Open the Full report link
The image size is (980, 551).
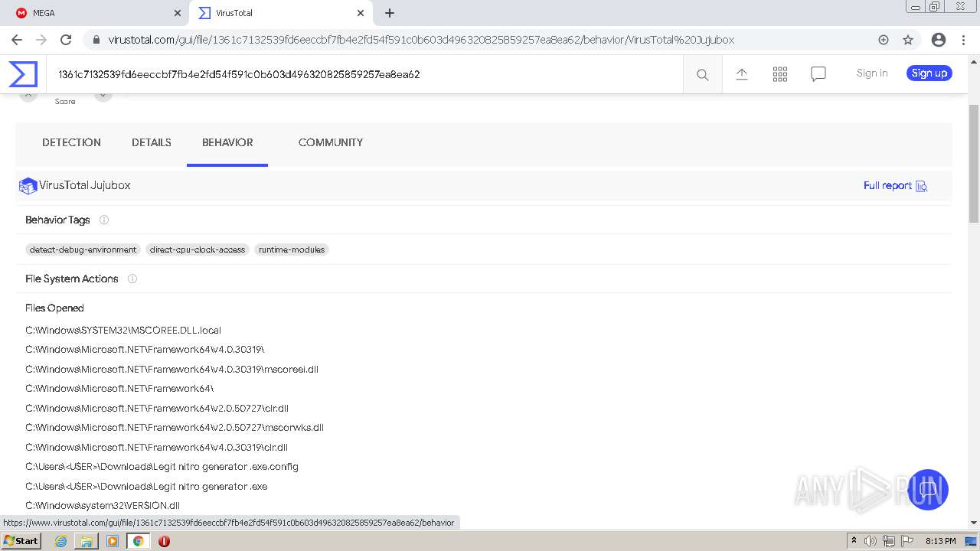click(x=887, y=186)
